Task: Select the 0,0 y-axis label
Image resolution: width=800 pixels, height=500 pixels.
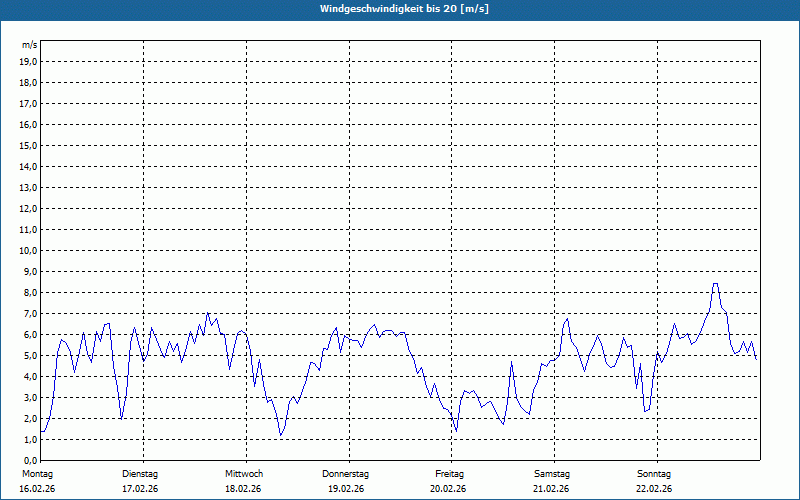Action: coord(30,460)
